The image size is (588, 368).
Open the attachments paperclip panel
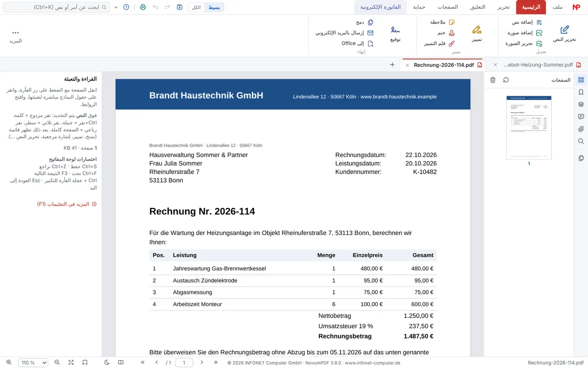coord(581,129)
